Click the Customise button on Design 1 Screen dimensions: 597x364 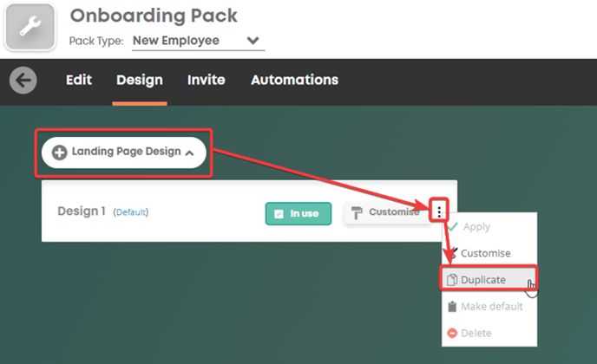[x=385, y=212]
